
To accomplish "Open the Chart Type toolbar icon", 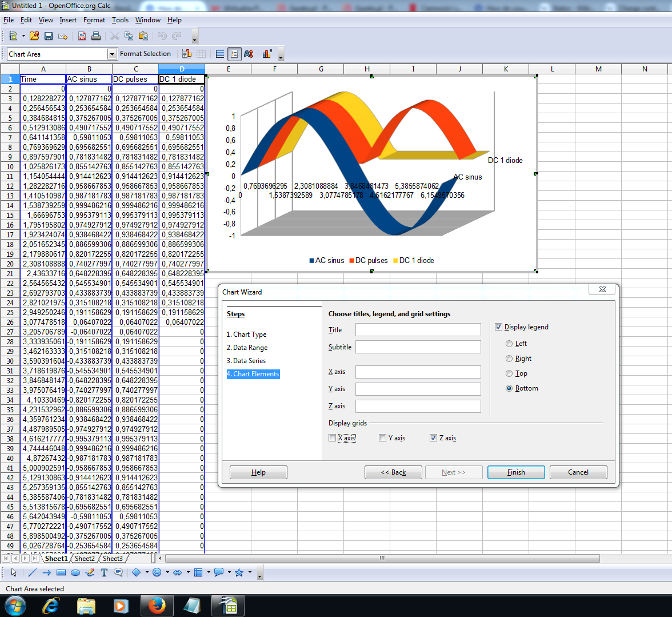I will tap(187, 54).
